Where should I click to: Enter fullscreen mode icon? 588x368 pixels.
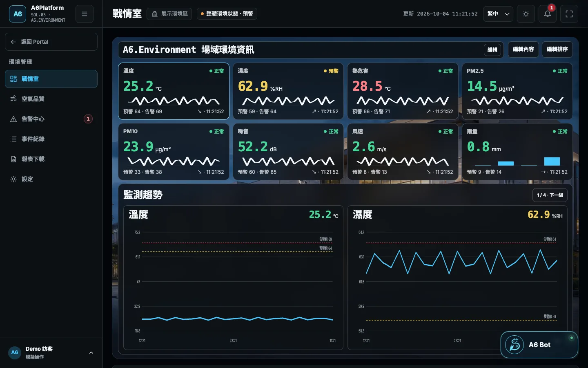pyautogui.click(x=569, y=14)
